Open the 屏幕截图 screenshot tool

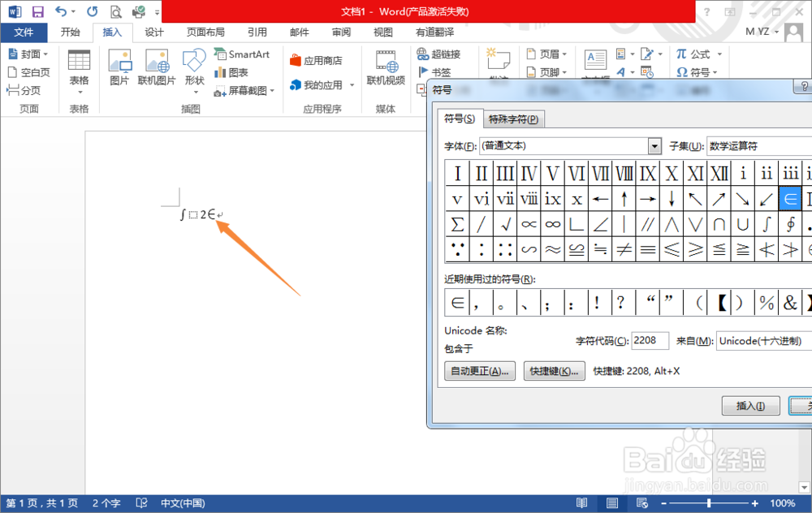tap(244, 90)
